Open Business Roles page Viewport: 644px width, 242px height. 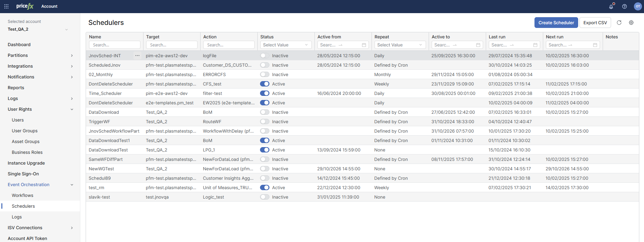pos(27,152)
